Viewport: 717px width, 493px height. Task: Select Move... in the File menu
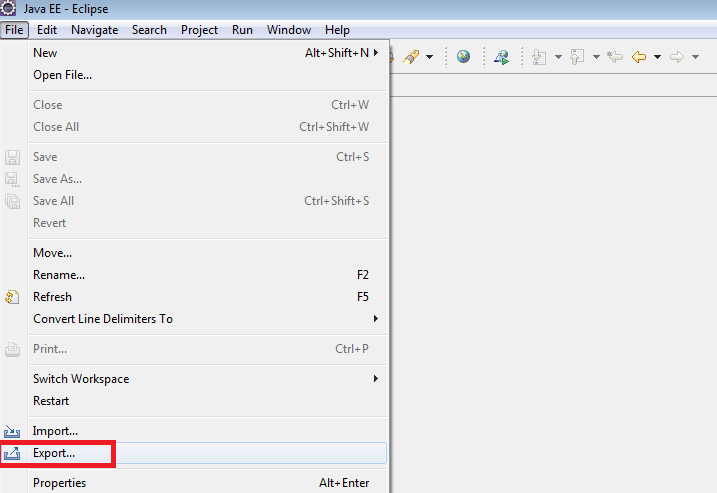[x=208, y=253]
